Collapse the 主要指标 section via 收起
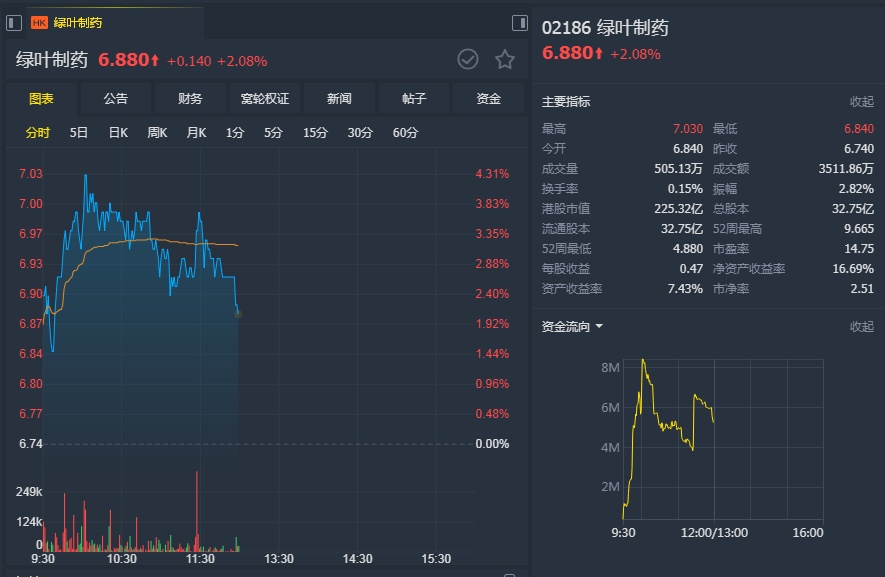Viewport: 885px width, 577px height. [x=861, y=102]
